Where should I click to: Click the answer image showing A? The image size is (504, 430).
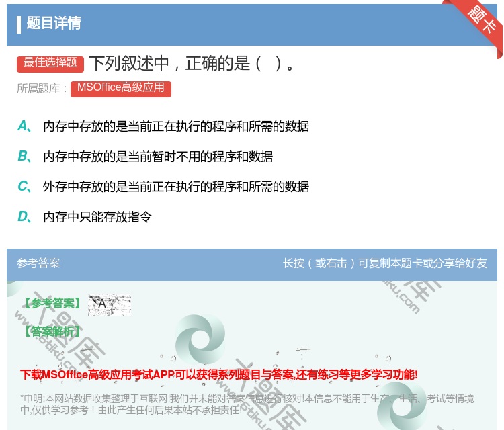(x=110, y=304)
